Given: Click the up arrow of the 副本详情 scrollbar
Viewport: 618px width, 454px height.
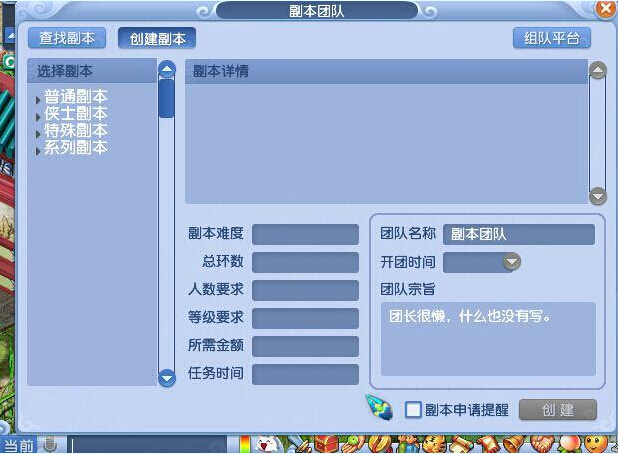Looking at the screenshot, I should tap(598, 71).
